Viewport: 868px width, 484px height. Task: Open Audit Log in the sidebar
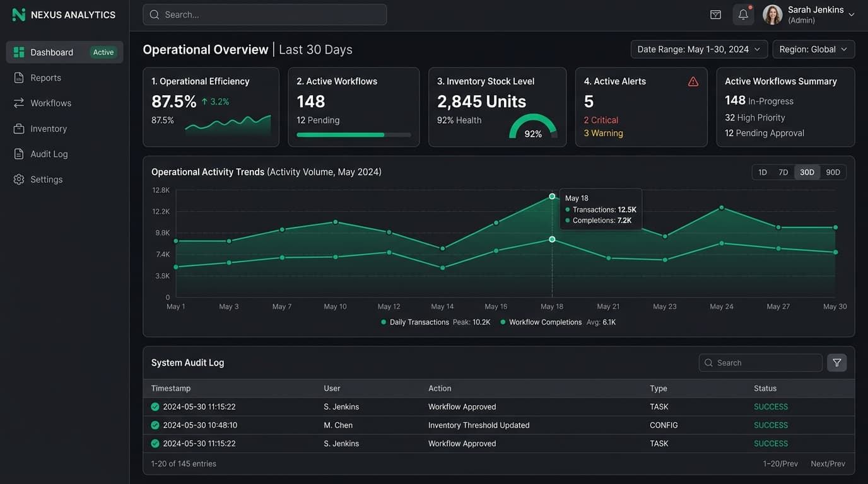(64, 154)
